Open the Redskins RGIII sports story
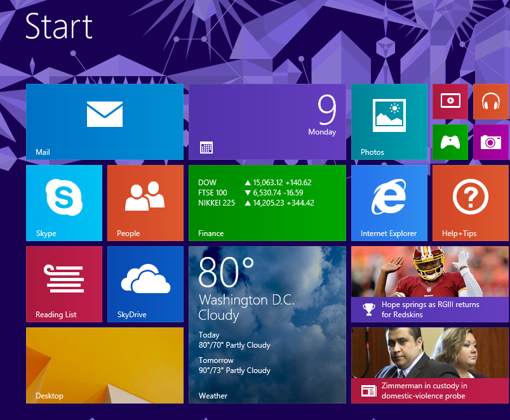 (430, 284)
